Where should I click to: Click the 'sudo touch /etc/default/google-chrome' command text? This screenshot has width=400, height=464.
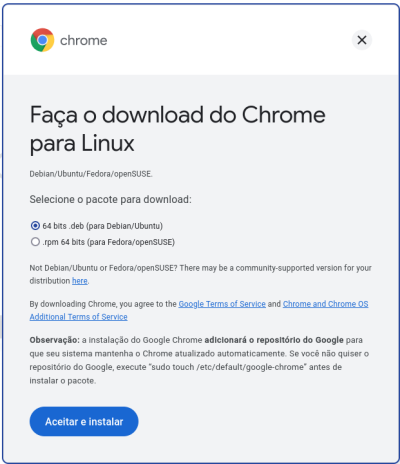[228, 367]
